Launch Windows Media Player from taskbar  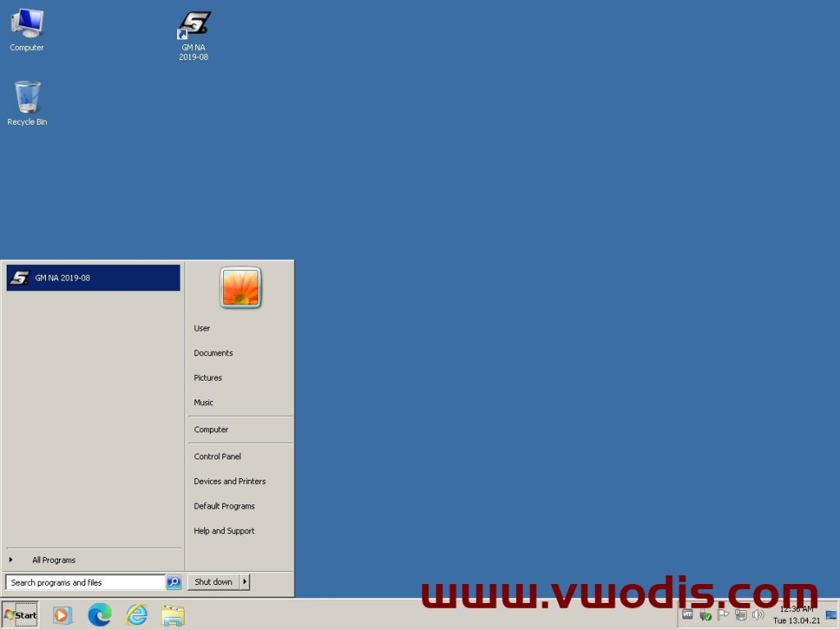click(62, 615)
